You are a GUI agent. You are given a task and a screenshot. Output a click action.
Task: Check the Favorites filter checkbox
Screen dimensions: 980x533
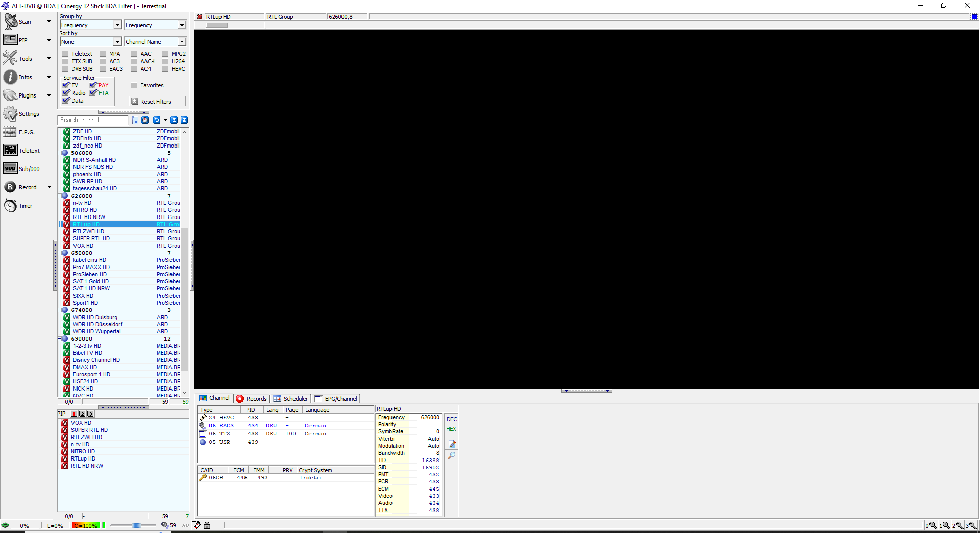pyautogui.click(x=135, y=85)
